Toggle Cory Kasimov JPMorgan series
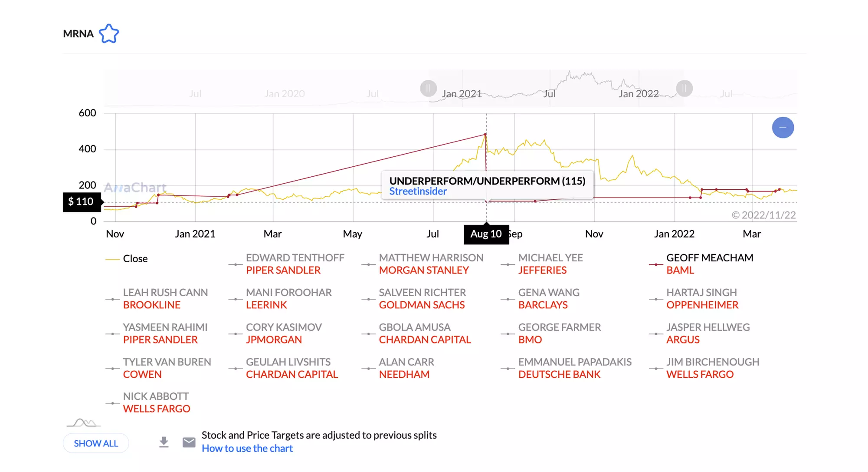The width and height of the screenshot is (868, 472). (x=275, y=333)
